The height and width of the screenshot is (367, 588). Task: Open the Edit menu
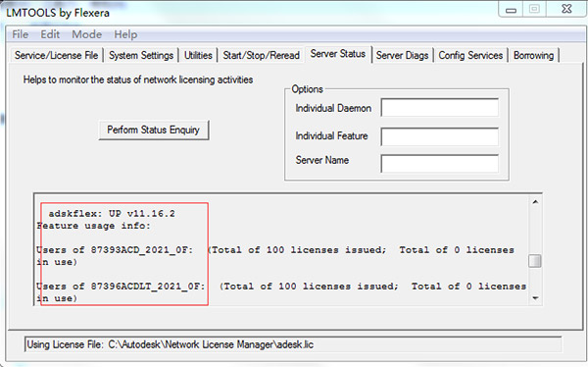[50, 34]
